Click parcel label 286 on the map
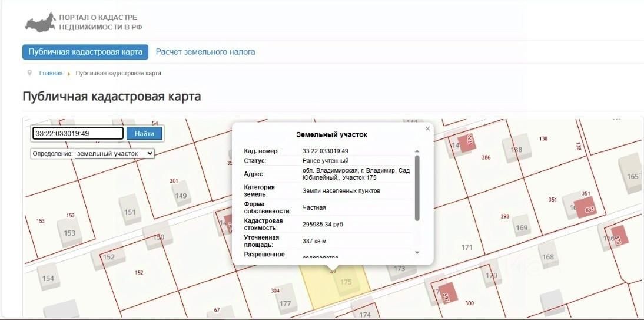Image resolution: width=644 pixels, height=320 pixels. click(x=486, y=157)
